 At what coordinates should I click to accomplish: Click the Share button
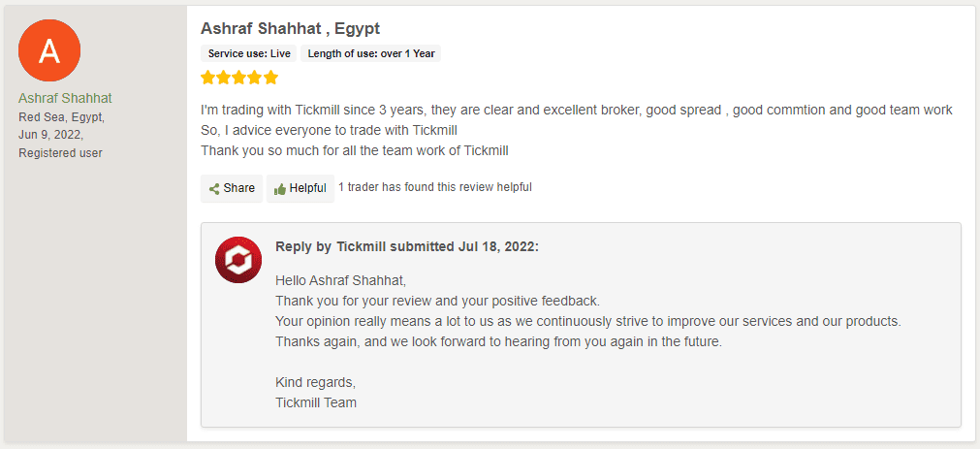coord(232,188)
